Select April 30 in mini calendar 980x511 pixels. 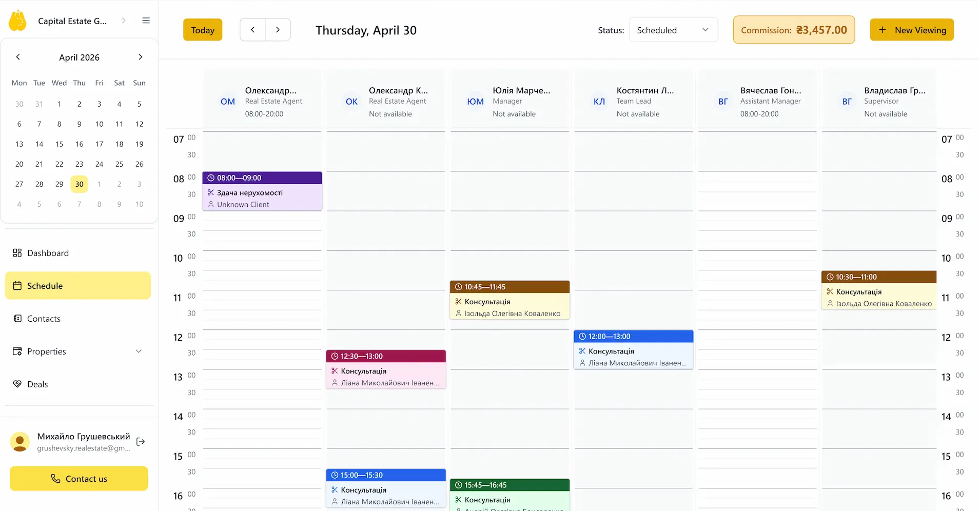tap(79, 184)
